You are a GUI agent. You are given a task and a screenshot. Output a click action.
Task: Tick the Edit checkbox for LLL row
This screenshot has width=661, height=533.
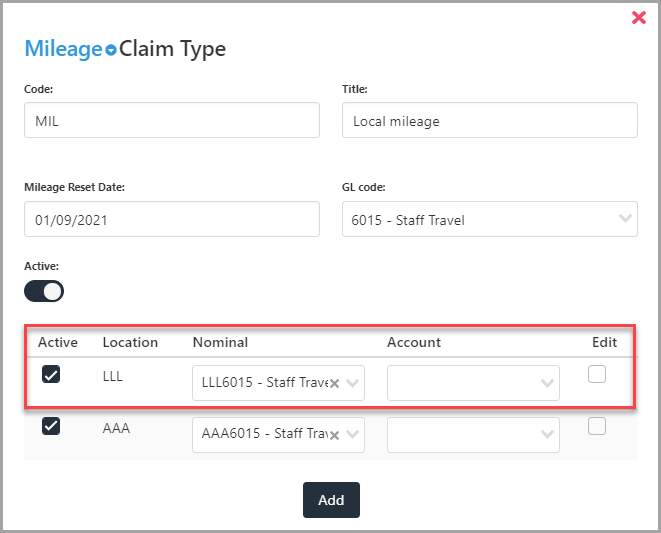(x=597, y=374)
